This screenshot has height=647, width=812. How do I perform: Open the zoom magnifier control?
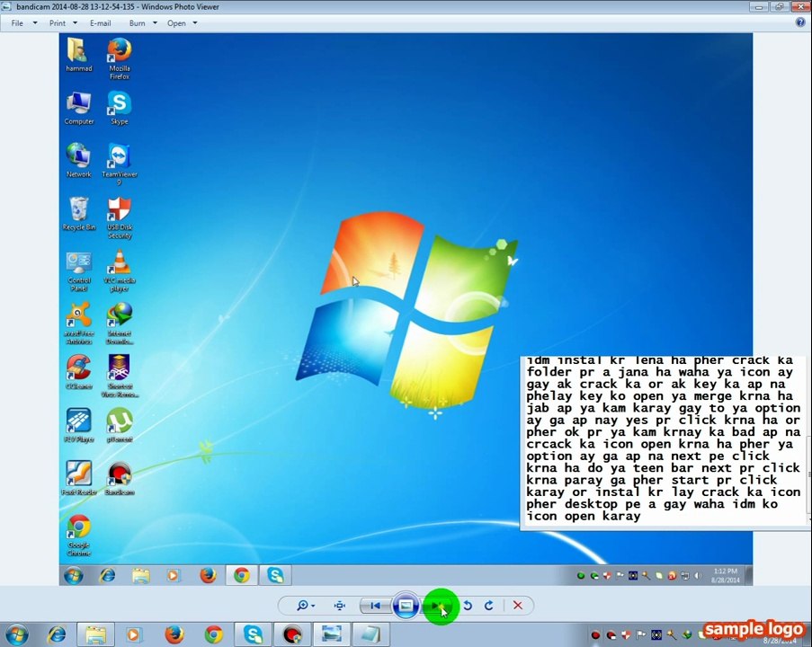[x=305, y=606]
